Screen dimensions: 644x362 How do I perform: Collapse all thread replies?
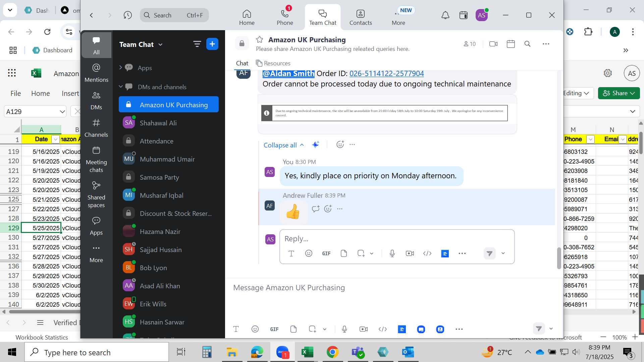(x=284, y=145)
